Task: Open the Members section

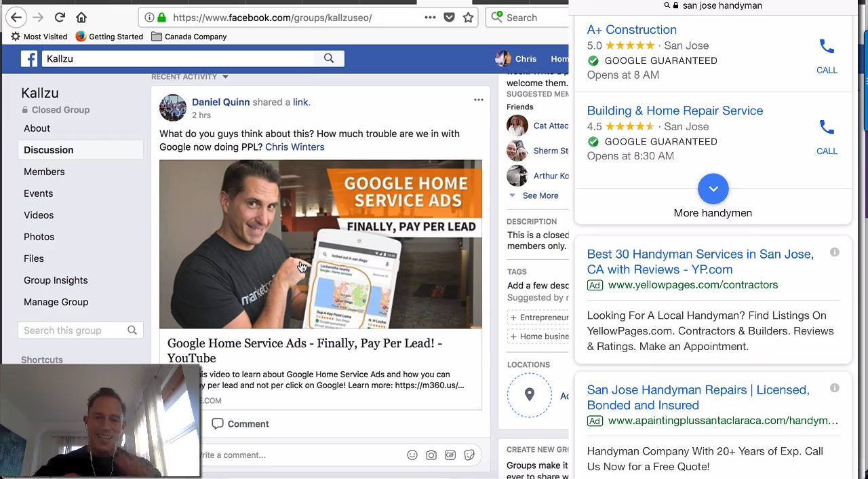Action: 44,172
